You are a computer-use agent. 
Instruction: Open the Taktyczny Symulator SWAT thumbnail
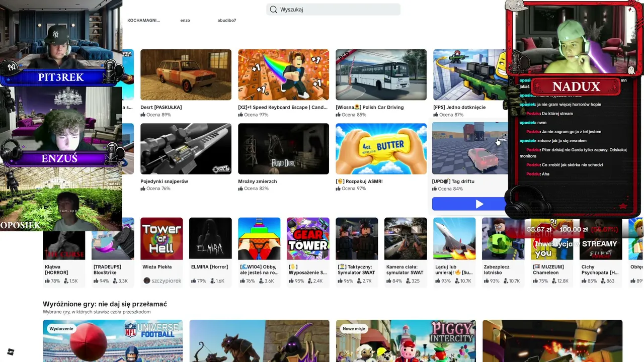point(357,238)
